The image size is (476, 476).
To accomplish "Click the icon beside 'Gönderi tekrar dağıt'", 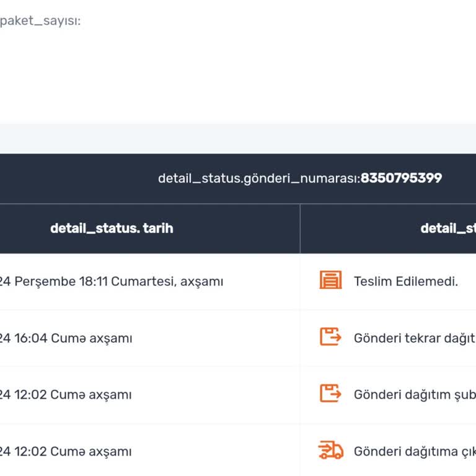I will tap(330, 337).
